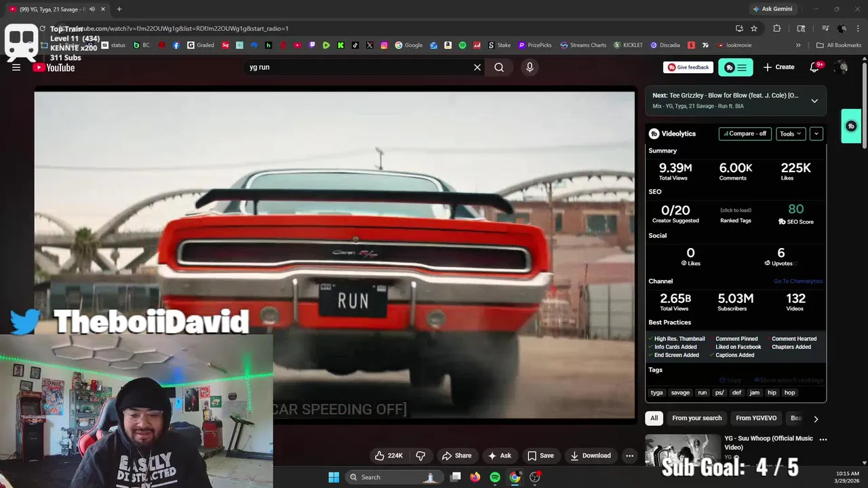Viewport: 868px width, 488px height.
Task: Download the video
Action: tap(591, 455)
